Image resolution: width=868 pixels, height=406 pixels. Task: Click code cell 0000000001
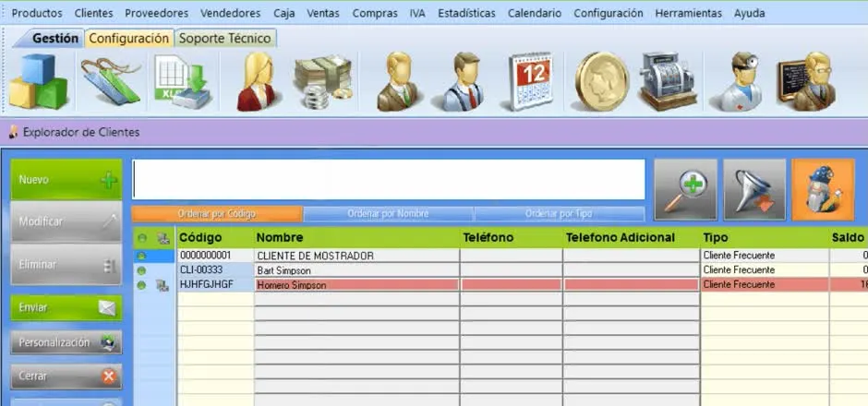tap(215, 256)
